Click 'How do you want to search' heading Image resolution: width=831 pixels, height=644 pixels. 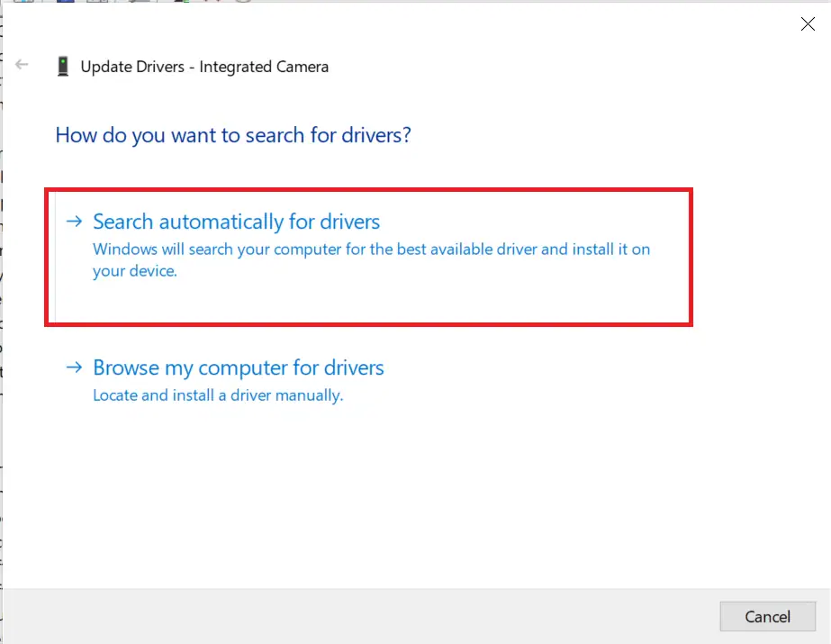coord(233,135)
